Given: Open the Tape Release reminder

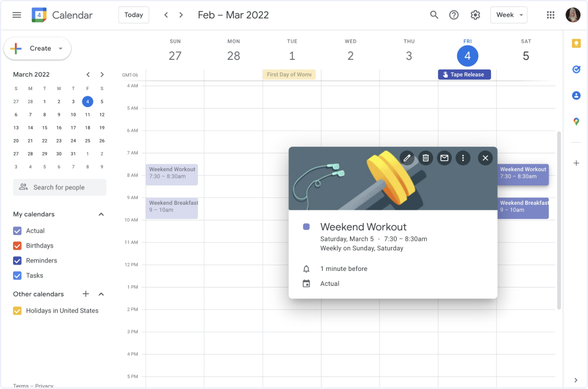Looking at the screenshot, I should click(464, 75).
